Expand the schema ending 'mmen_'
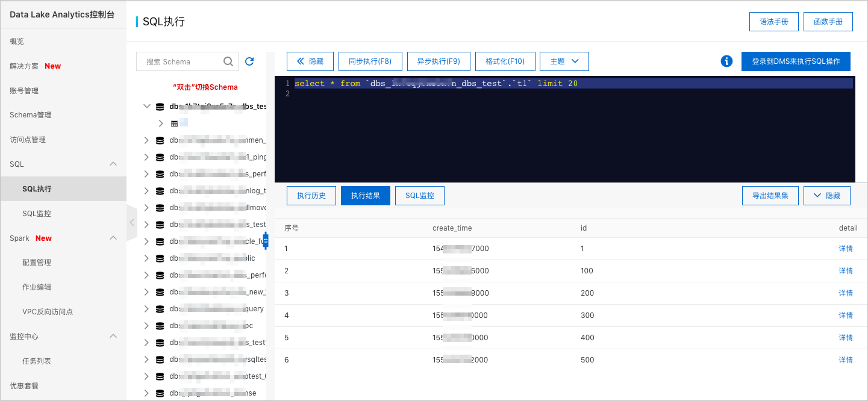 [x=146, y=140]
